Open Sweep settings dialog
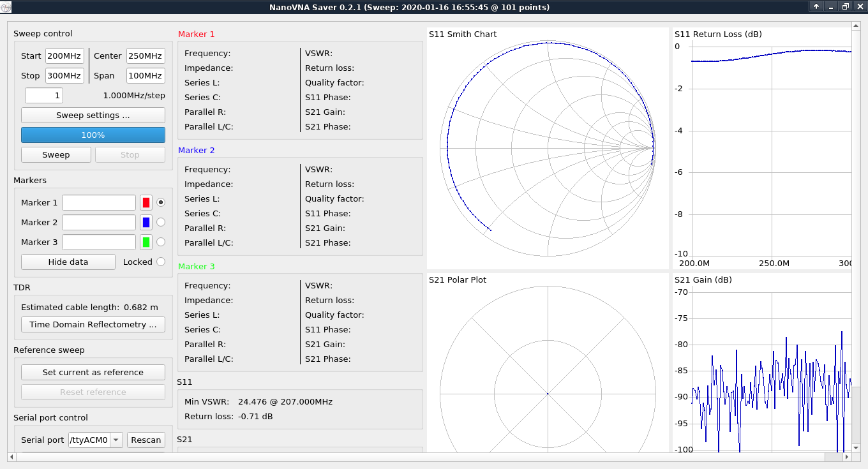Viewport: 868px width, 469px height. [93, 115]
